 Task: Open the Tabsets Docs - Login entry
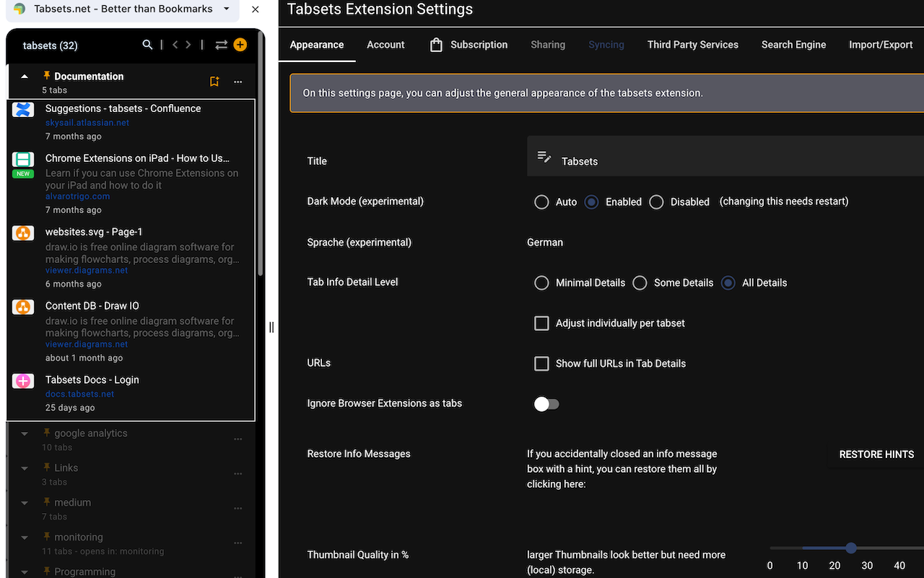[92, 380]
